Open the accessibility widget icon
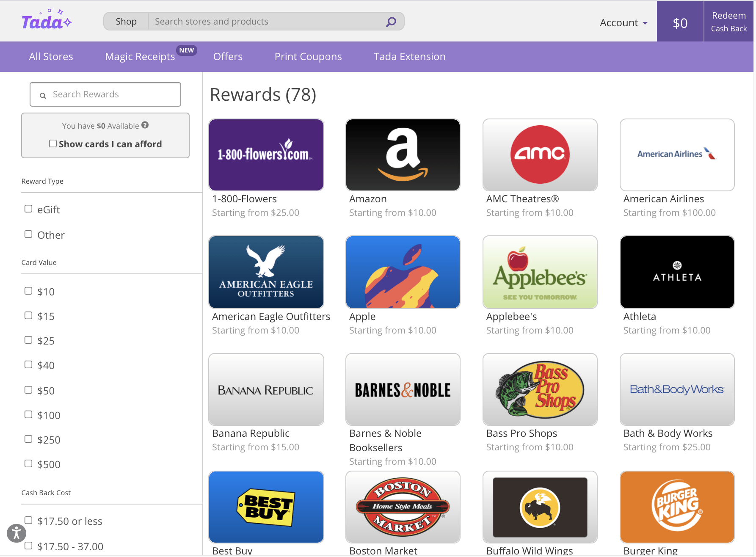The width and height of the screenshot is (756, 557). pos(17,533)
